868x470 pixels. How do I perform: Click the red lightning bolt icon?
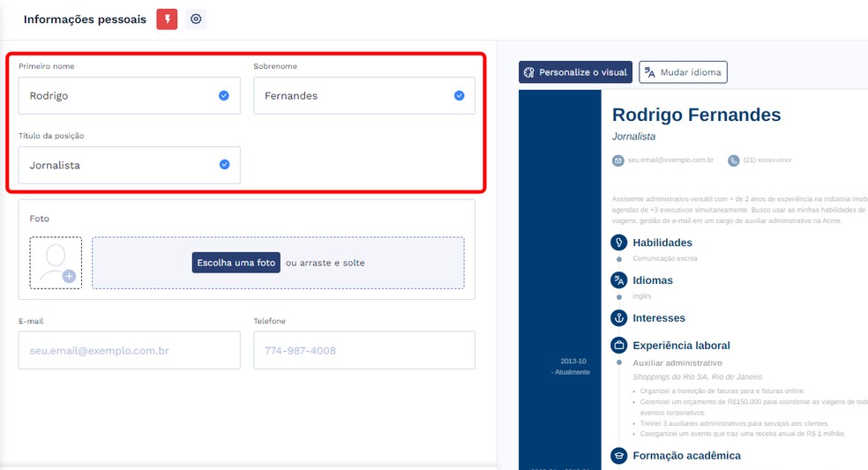[x=167, y=19]
